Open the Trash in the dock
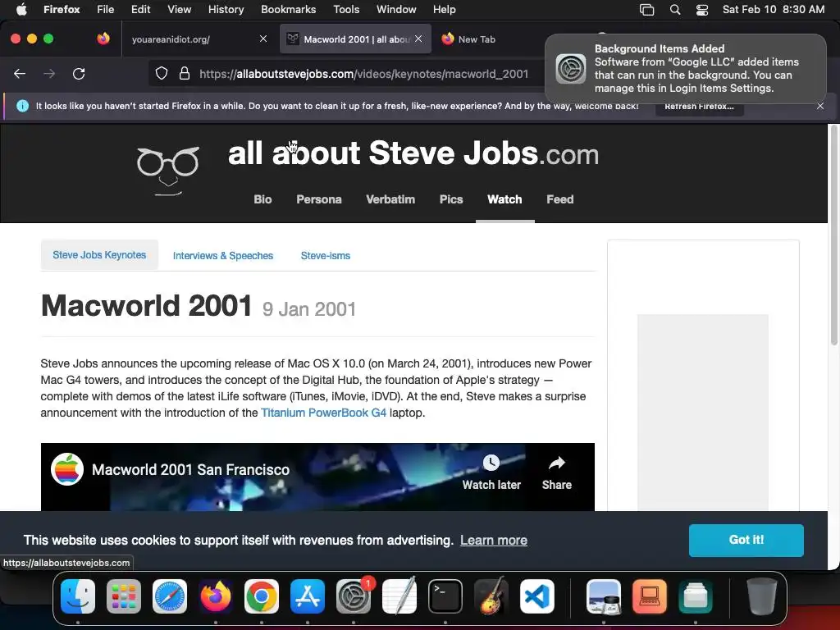The height and width of the screenshot is (630, 840). coord(762,596)
